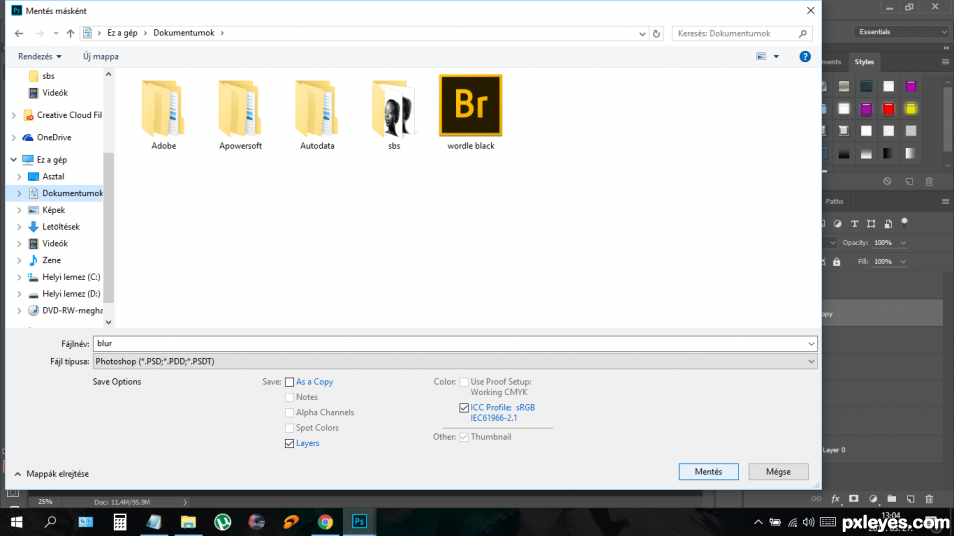
Task: Toggle the Alpha Channels checkbox
Action: point(290,412)
